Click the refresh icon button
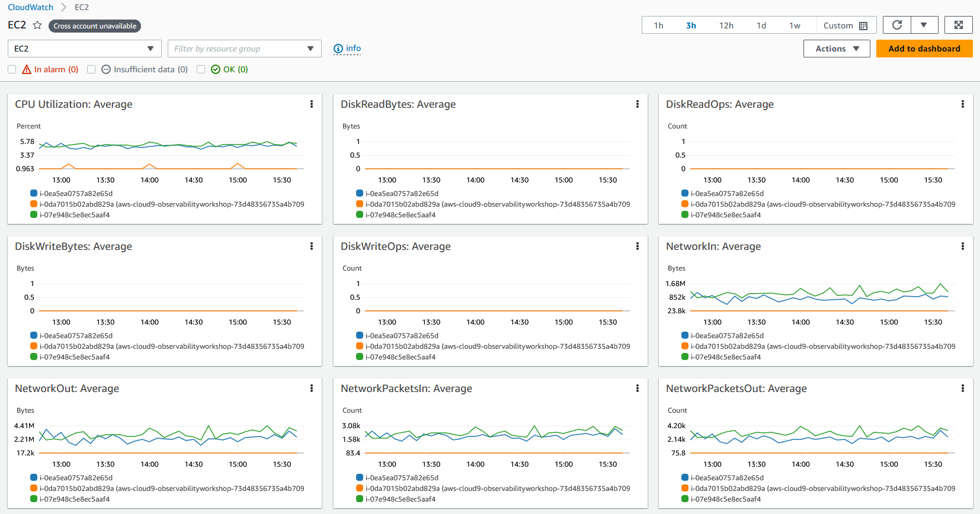 [897, 25]
